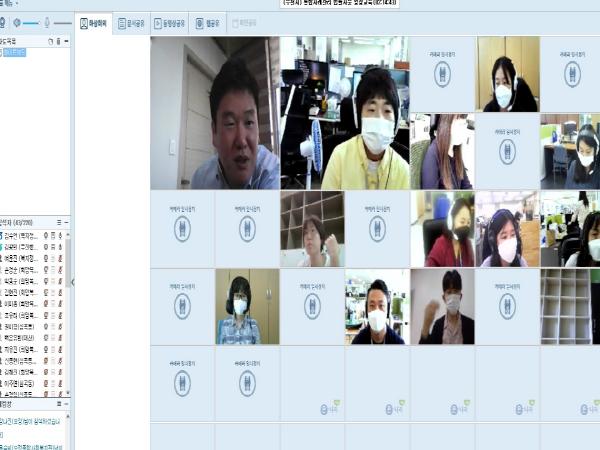Click paused-camera icon in second tile of bottom row
600x450 pixels.
pyautogui.click(x=248, y=383)
